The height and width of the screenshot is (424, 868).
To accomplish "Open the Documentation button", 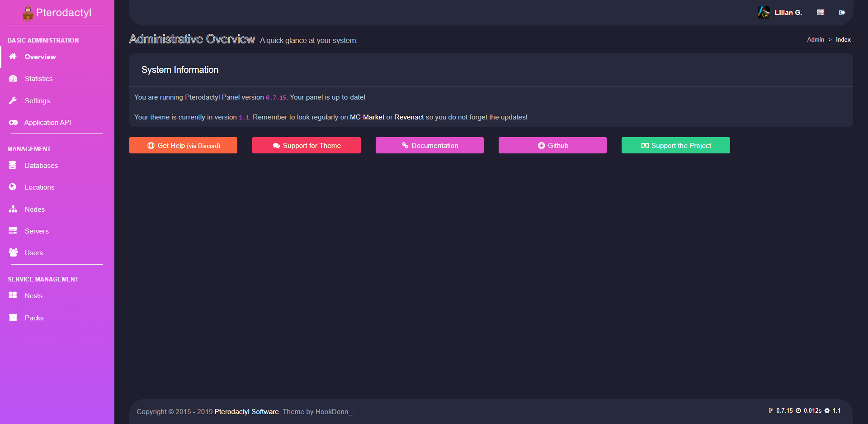I will pyautogui.click(x=429, y=145).
